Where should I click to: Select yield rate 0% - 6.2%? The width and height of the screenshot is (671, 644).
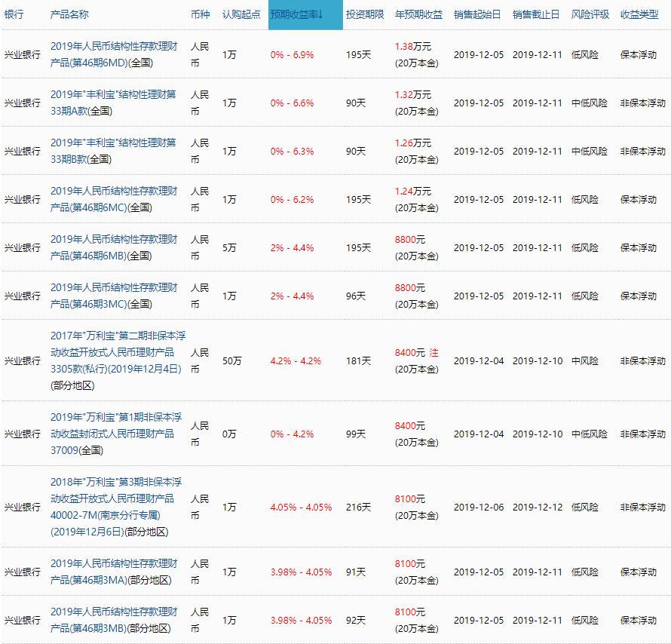click(293, 200)
